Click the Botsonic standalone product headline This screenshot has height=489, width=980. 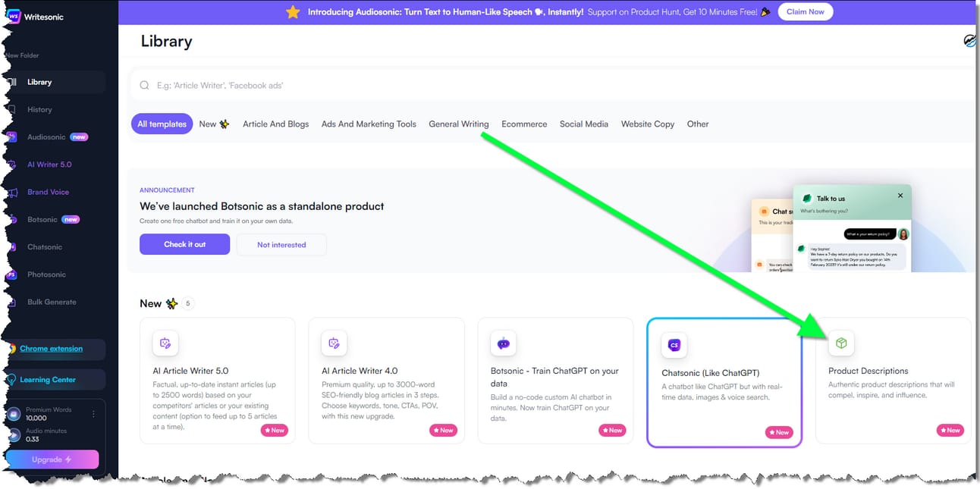click(x=262, y=206)
